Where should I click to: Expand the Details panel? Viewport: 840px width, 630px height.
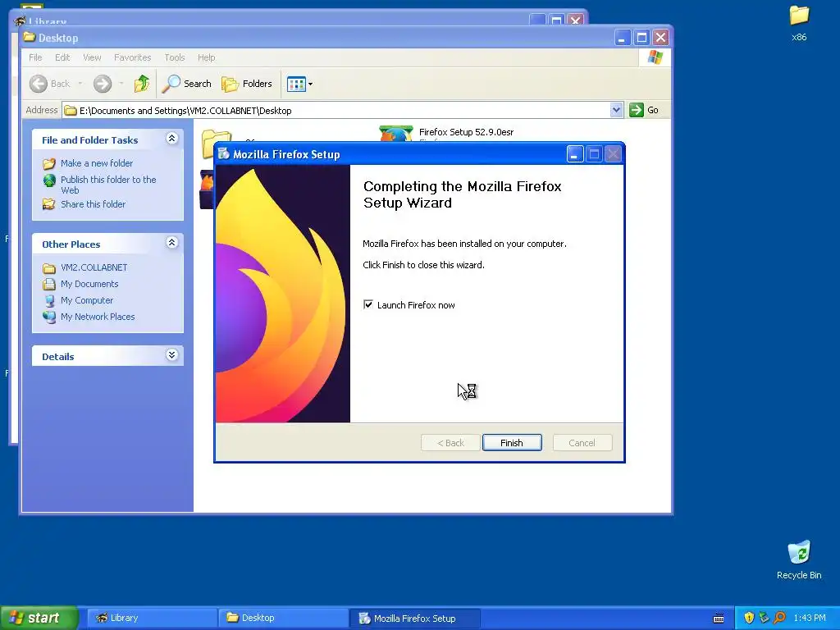(172, 354)
